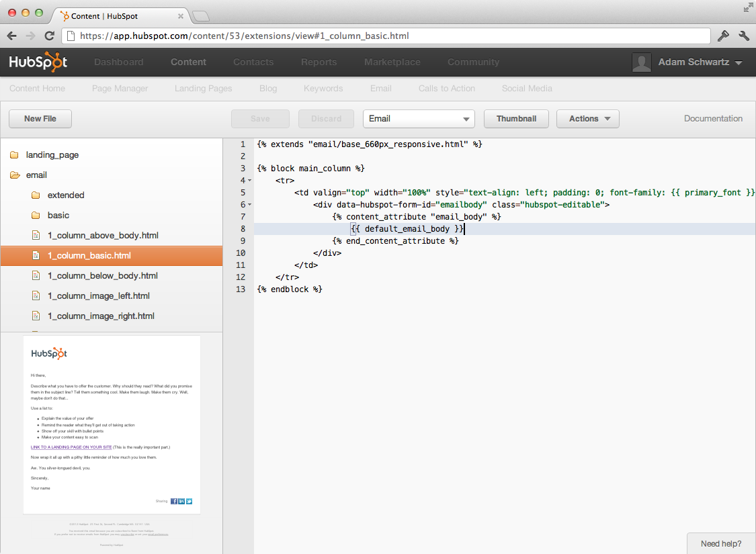The image size is (756, 554).
Task: Open Page Manager in the sub-navigation
Action: pos(120,89)
